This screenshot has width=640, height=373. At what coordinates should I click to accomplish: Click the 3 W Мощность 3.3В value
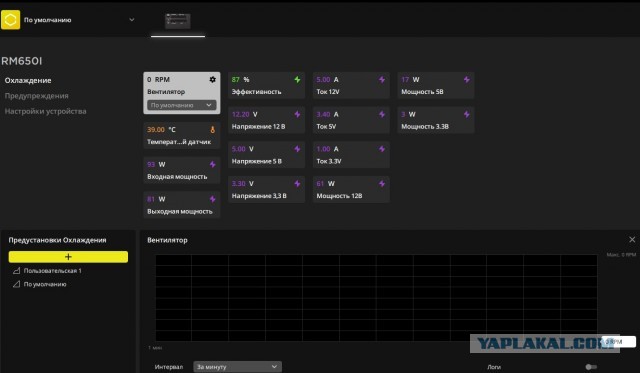(409, 114)
